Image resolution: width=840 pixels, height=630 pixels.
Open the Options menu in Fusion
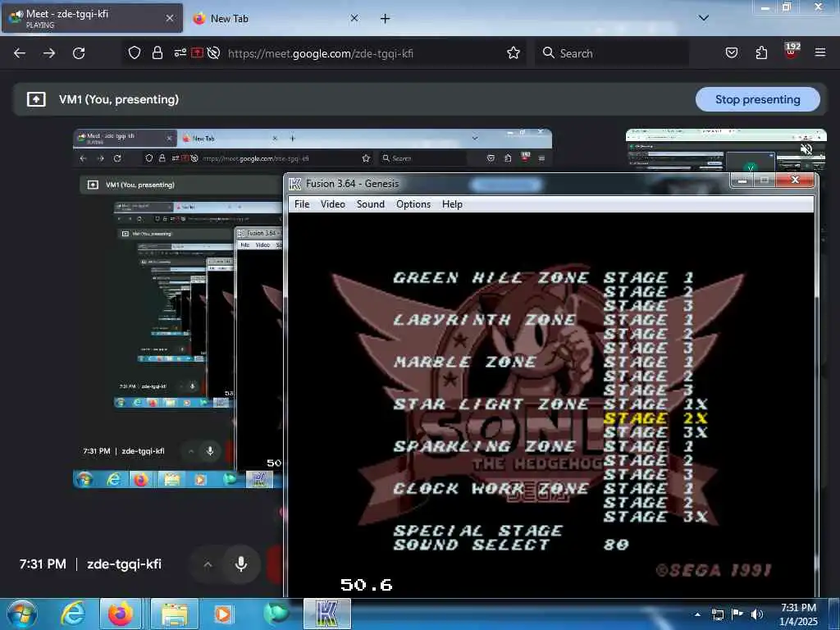pos(413,204)
